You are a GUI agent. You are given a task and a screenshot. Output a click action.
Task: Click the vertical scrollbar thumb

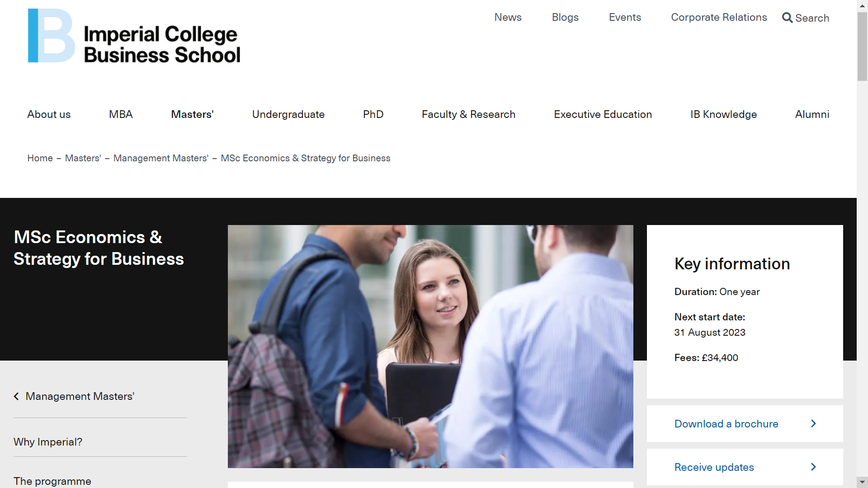(x=862, y=47)
